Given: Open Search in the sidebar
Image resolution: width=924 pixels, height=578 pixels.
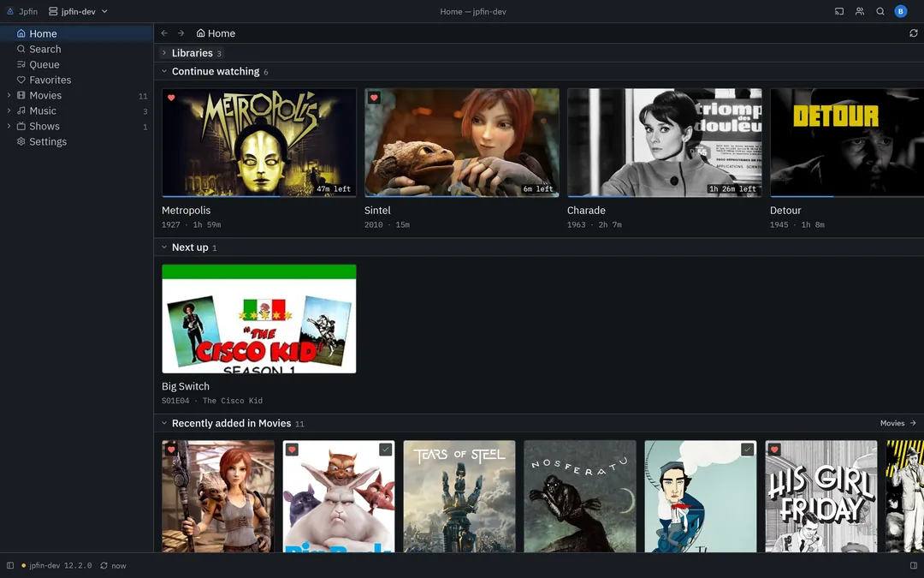Looking at the screenshot, I should coord(77,49).
